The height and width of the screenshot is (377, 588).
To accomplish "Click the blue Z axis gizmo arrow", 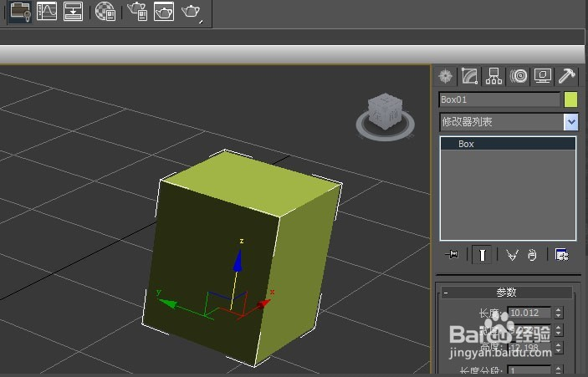I will tap(238, 261).
